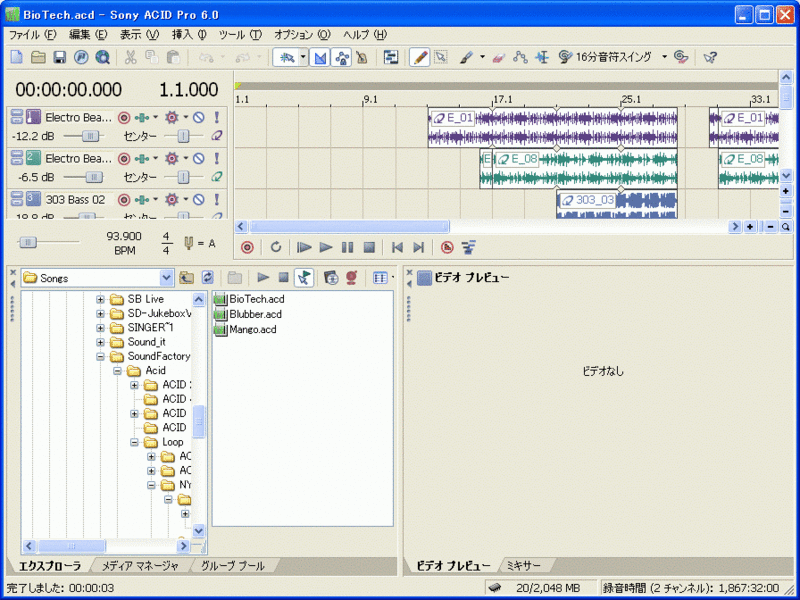Adjust pan slider on Electro Beat track 2
The image size is (800, 600).
click(183, 177)
